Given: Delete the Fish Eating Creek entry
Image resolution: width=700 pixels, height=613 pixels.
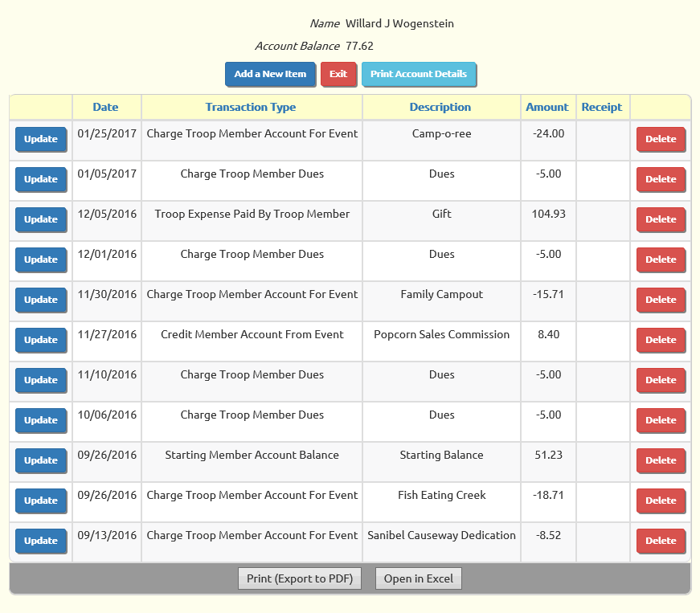Looking at the screenshot, I should click(x=661, y=501).
